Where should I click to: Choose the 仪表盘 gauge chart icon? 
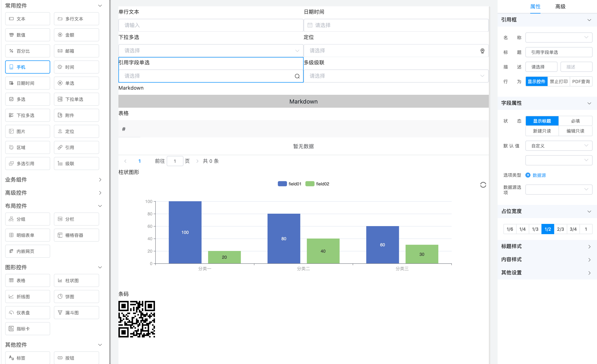[x=11, y=313]
